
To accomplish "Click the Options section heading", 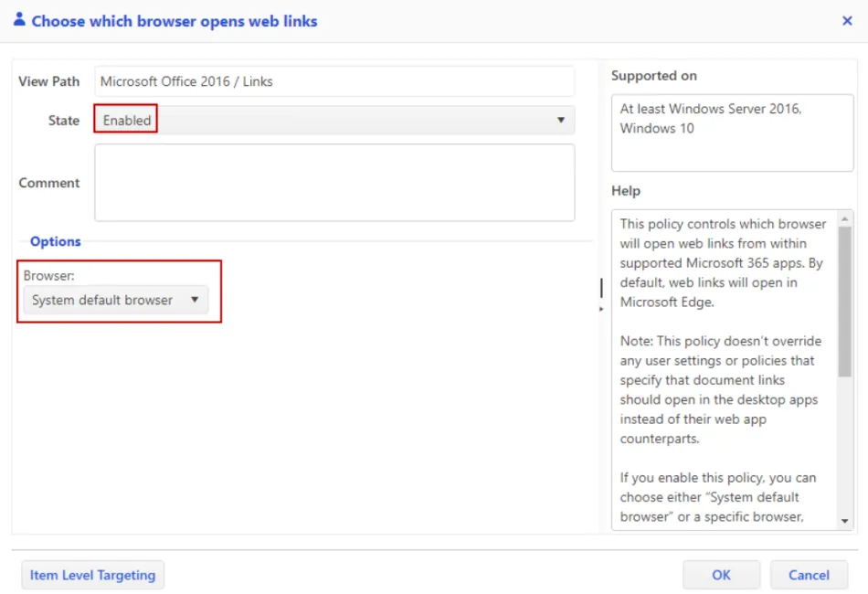I will [56, 241].
